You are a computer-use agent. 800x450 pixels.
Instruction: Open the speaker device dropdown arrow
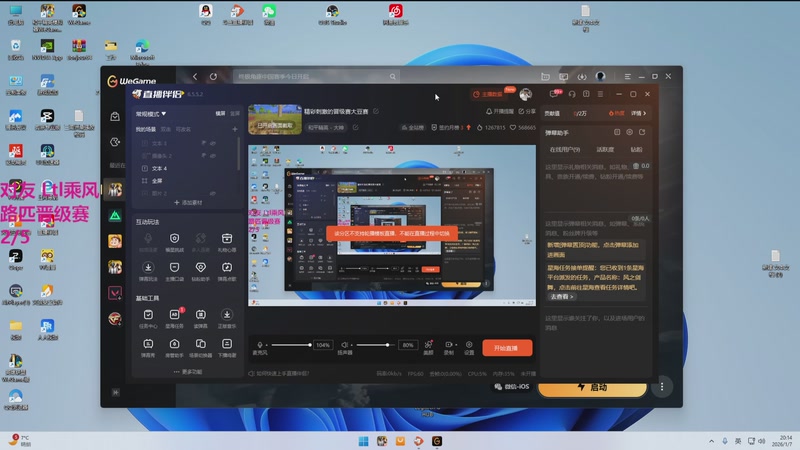click(x=352, y=345)
